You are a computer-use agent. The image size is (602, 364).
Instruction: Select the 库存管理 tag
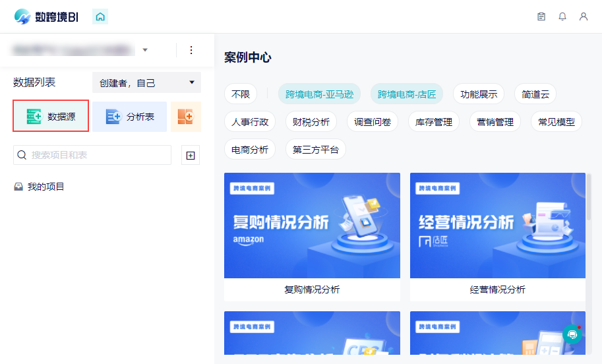pyautogui.click(x=434, y=122)
